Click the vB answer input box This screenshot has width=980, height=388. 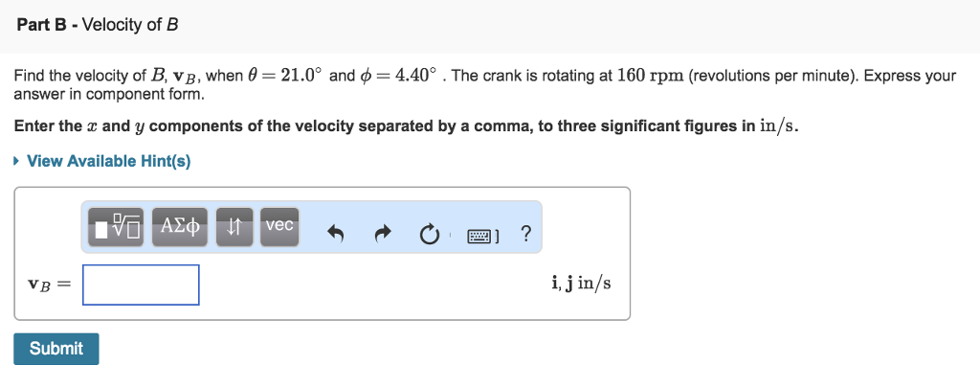(x=142, y=285)
